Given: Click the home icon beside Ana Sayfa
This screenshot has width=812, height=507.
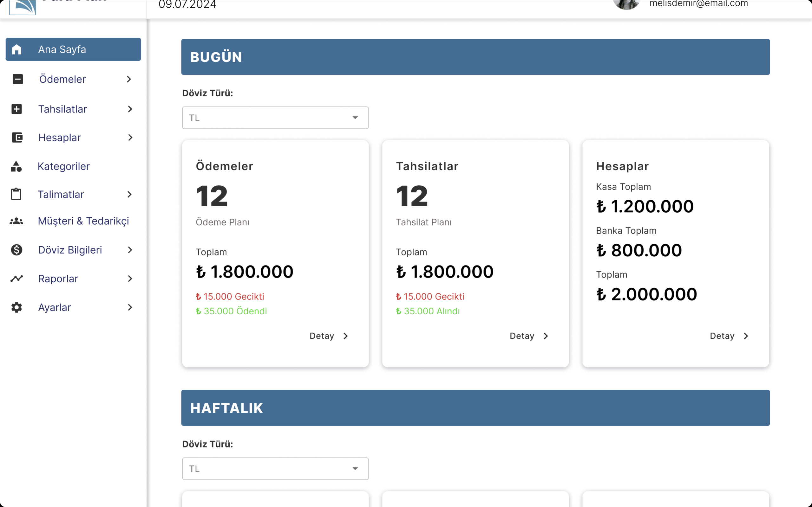Looking at the screenshot, I should 16,49.
